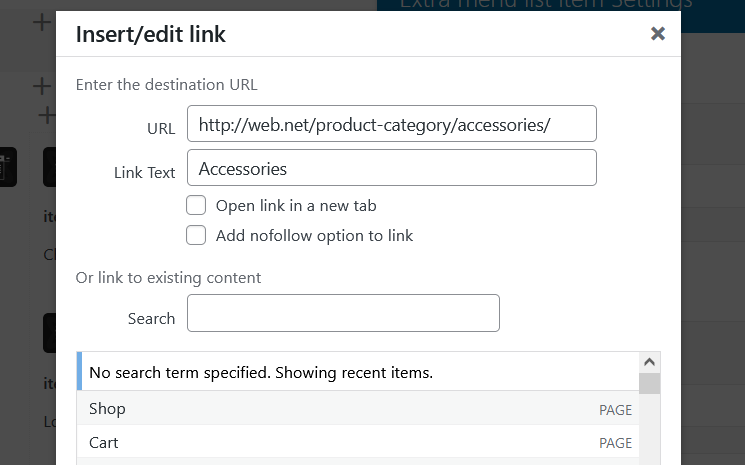Enable Open link in a new tab

(196, 206)
